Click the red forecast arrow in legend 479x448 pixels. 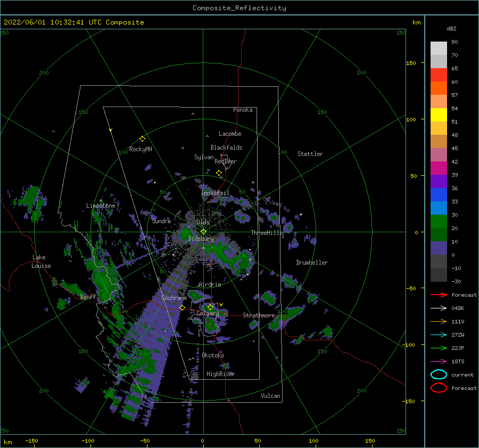(x=439, y=295)
